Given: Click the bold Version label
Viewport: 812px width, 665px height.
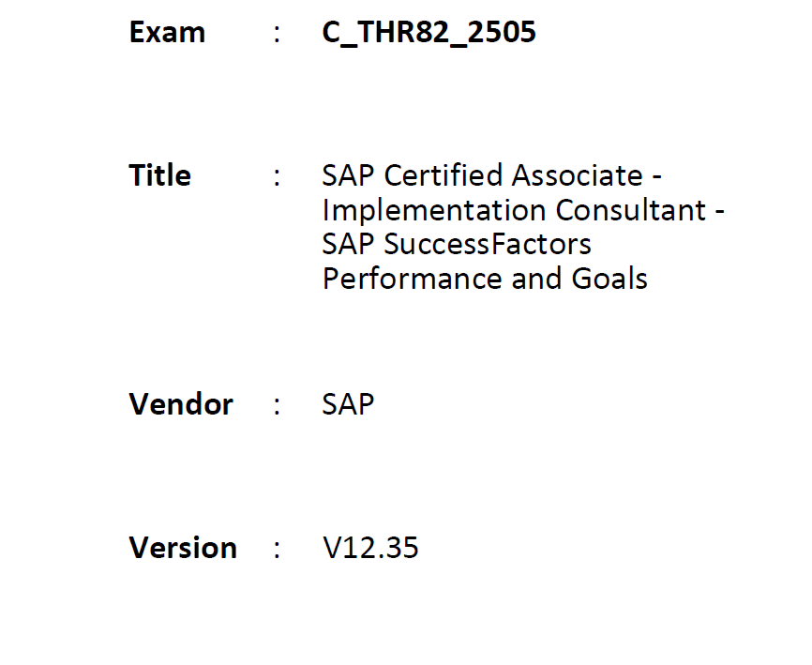Looking at the screenshot, I should coord(184,548).
